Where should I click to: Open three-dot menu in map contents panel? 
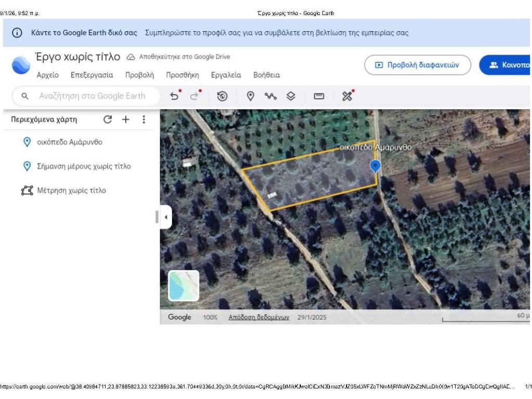click(x=144, y=119)
